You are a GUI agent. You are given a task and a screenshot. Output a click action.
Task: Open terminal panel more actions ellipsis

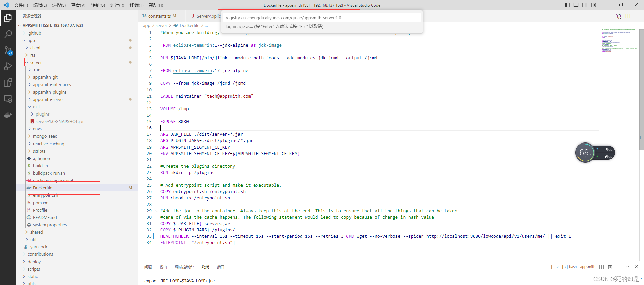pos(619,267)
